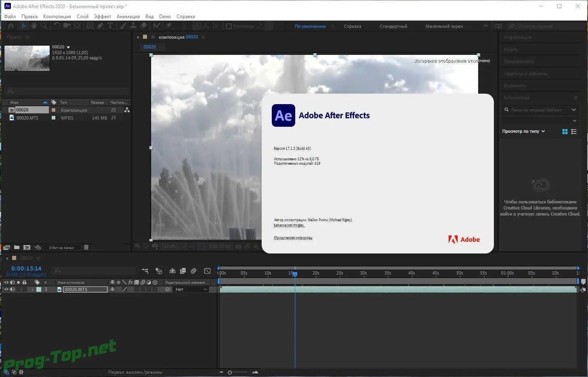Click Shy layers hide icon in timeline
Image resolution: width=588 pixels, height=377 pixels.
(x=172, y=271)
